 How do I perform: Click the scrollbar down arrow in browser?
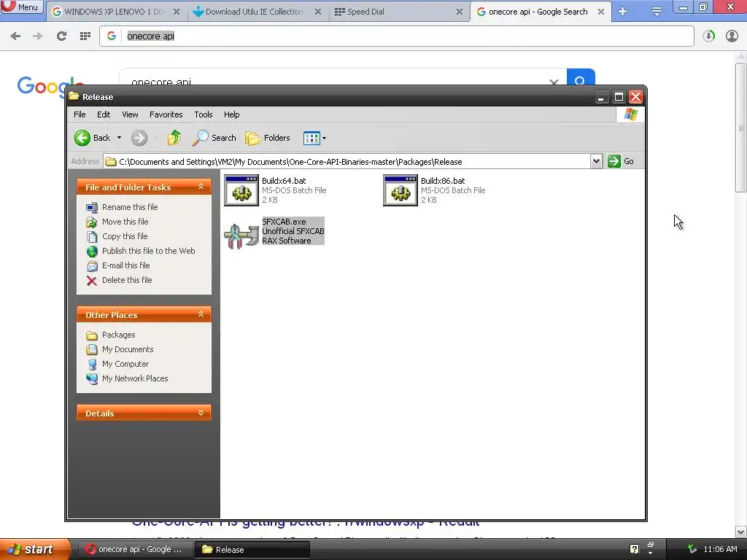[x=741, y=532]
